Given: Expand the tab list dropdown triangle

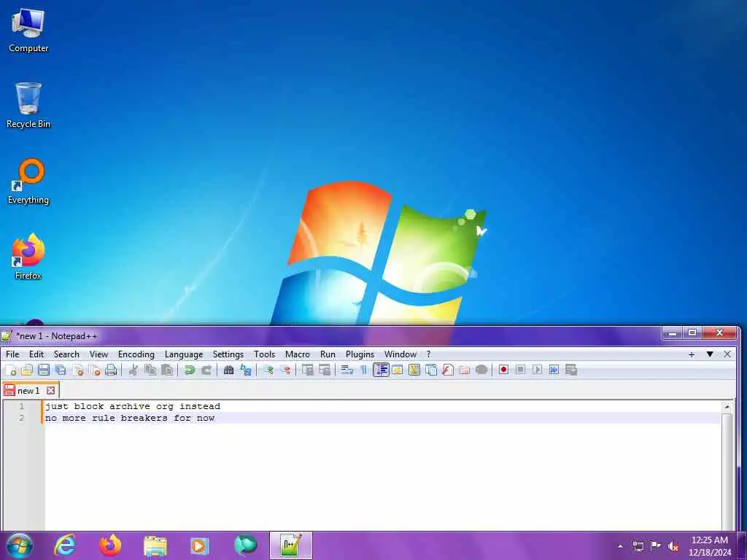Looking at the screenshot, I should (710, 354).
